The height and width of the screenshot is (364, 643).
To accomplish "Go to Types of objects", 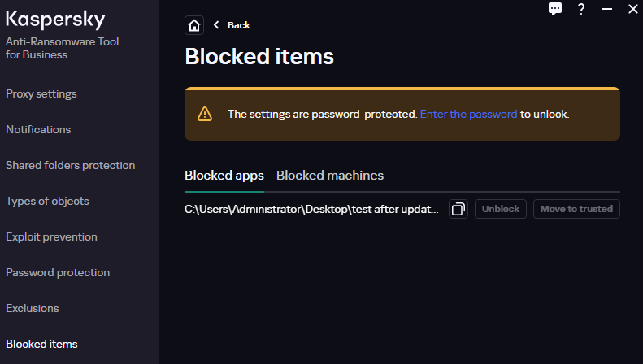I will point(47,201).
